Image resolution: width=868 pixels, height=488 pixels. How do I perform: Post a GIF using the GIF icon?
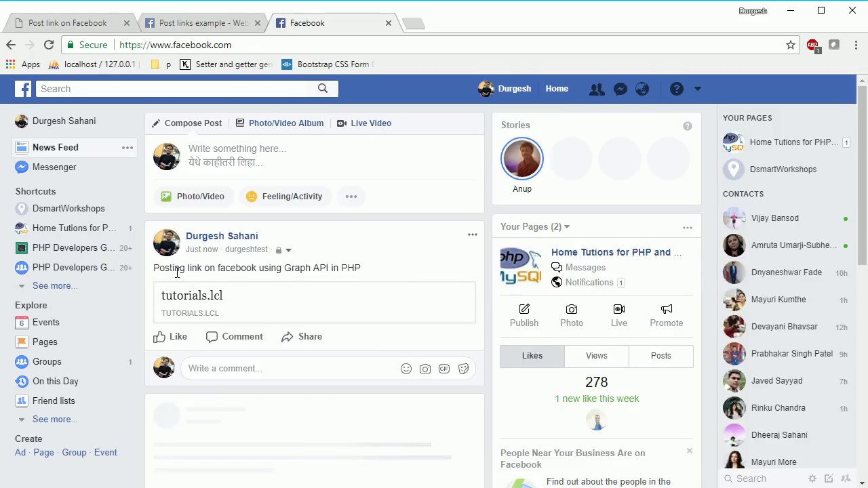click(444, 369)
